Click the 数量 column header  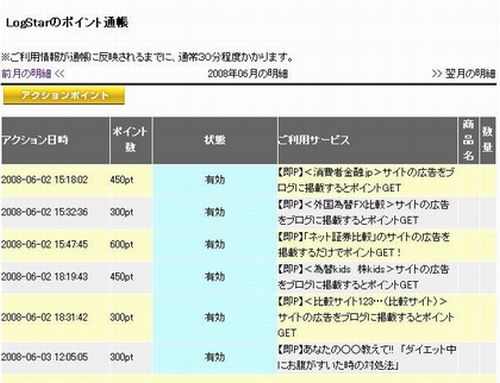coord(487,139)
